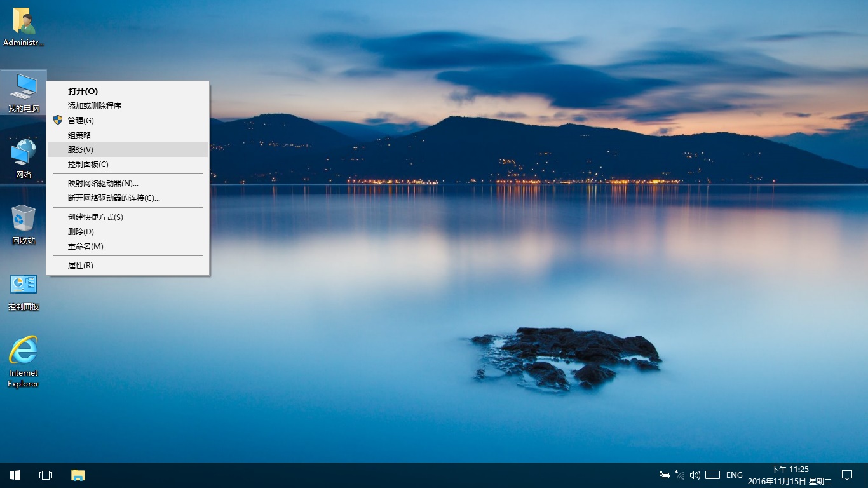The height and width of the screenshot is (488, 868).
Task: Select the 网络 desktop icon
Action: click(24, 159)
